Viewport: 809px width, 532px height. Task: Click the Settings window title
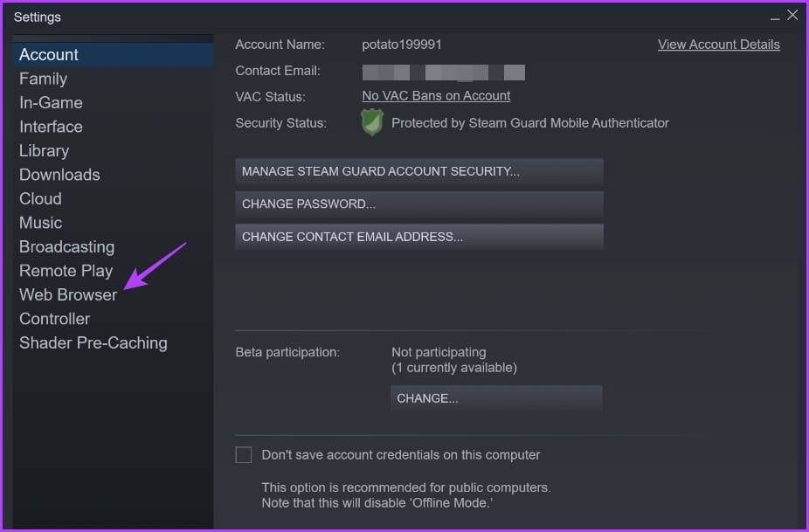pyautogui.click(x=38, y=17)
